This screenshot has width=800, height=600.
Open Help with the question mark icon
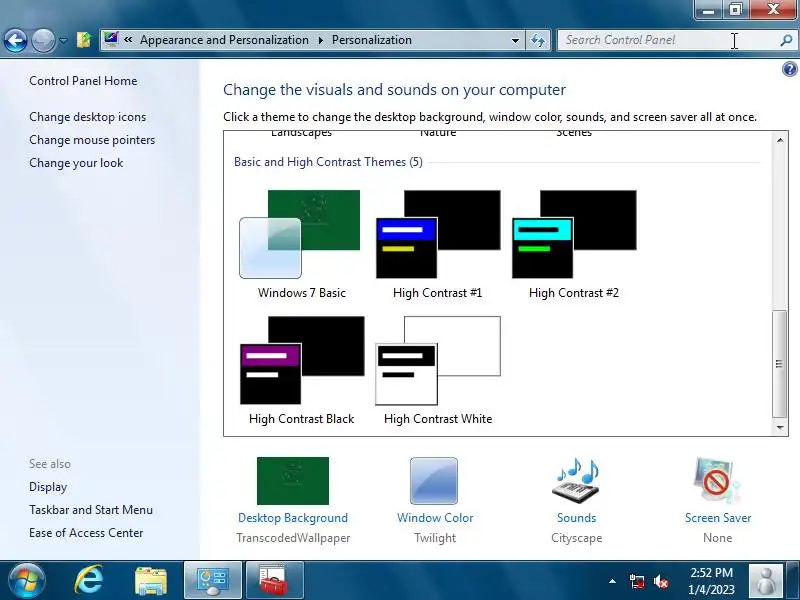[x=789, y=69]
